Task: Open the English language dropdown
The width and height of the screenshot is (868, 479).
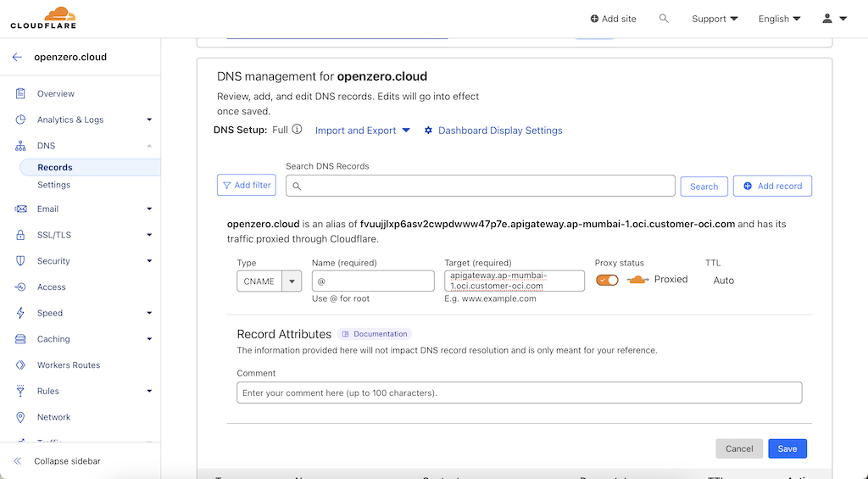Action: [780, 19]
